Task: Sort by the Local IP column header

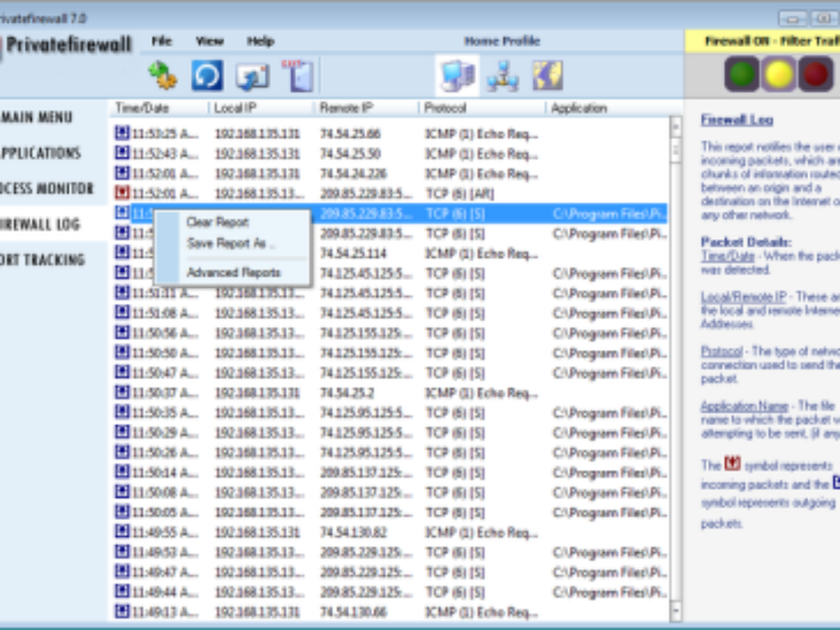Action: (x=260, y=108)
